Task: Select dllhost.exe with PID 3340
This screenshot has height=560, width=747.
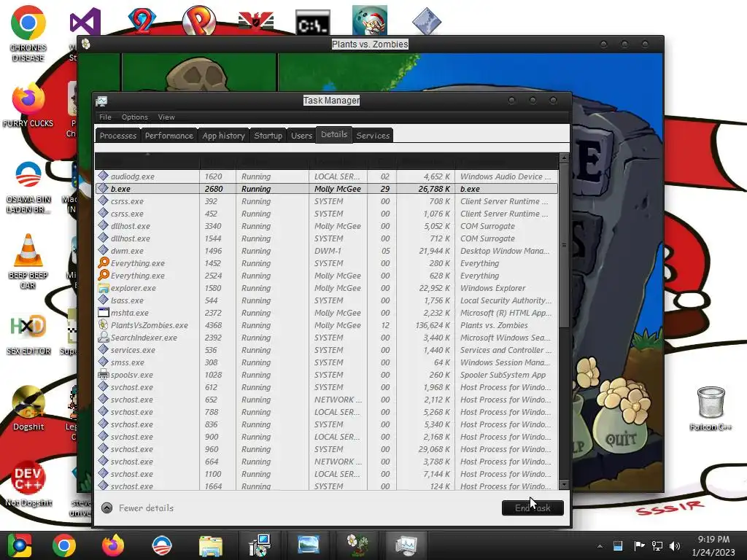Action: click(326, 226)
